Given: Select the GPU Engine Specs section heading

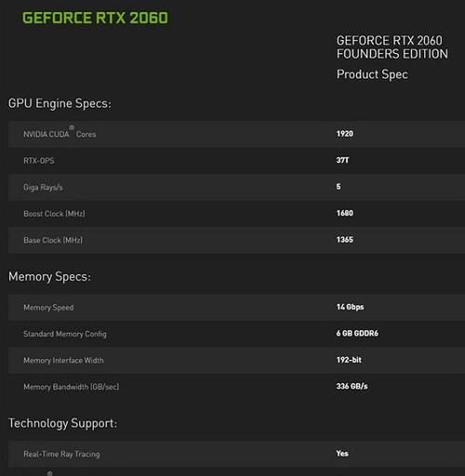Looking at the screenshot, I should coord(60,103).
